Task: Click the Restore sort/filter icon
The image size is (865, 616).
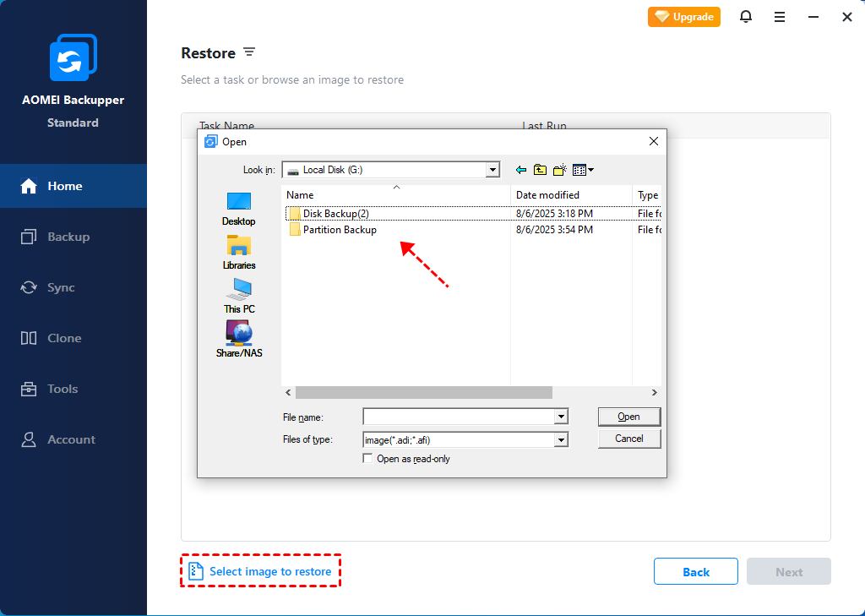Action: (x=249, y=52)
